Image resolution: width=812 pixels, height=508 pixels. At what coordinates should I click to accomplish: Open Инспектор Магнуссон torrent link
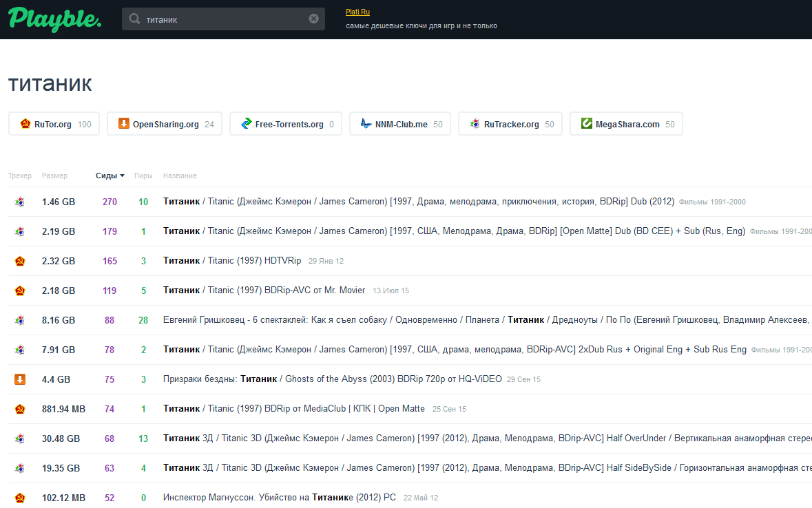(280, 498)
